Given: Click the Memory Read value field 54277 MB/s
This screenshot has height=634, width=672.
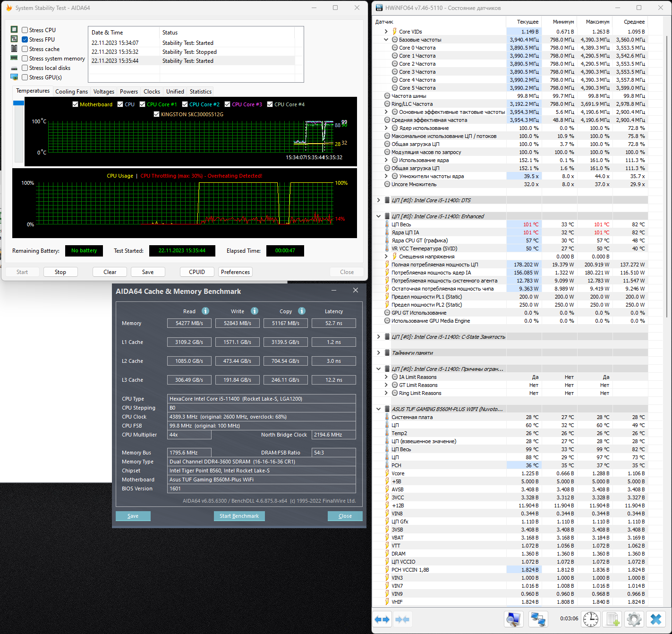Looking at the screenshot, I should point(189,323).
